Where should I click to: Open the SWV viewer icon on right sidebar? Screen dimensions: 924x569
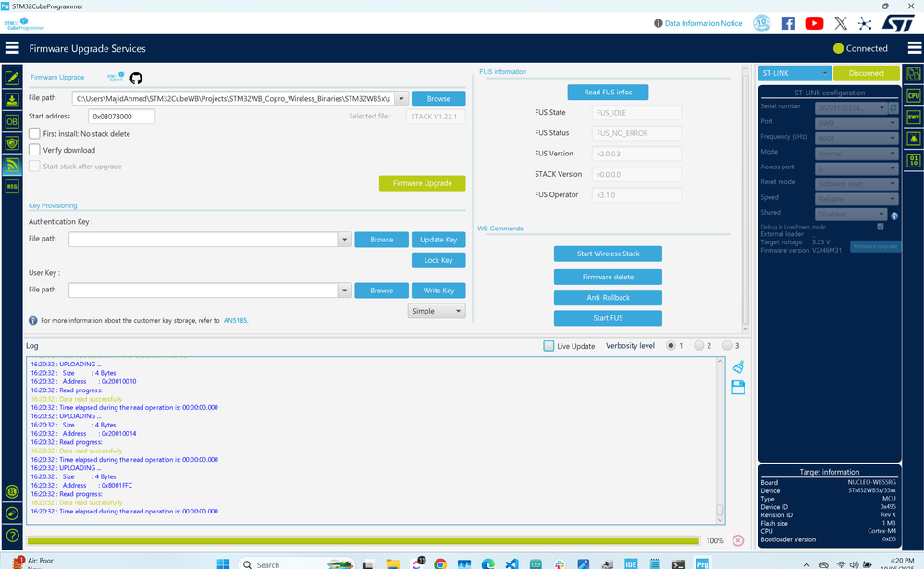(914, 117)
